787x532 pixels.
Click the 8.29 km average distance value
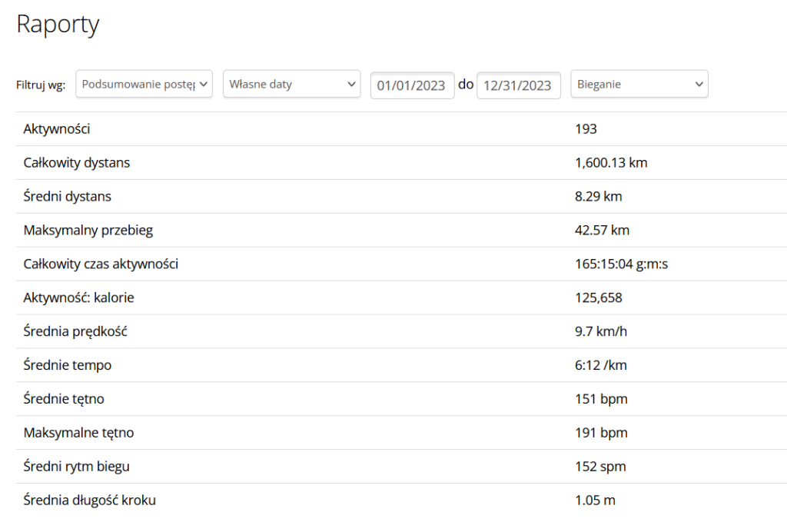tap(598, 197)
